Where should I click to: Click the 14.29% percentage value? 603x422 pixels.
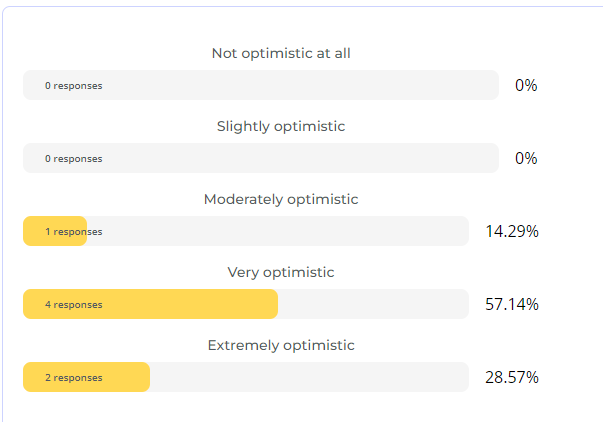coord(512,231)
